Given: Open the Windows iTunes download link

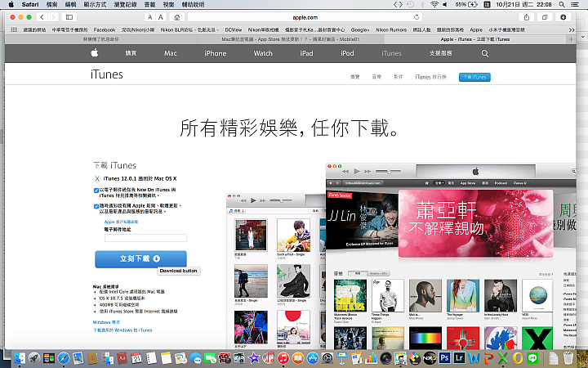Looking at the screenshot, I should [122, 330].
